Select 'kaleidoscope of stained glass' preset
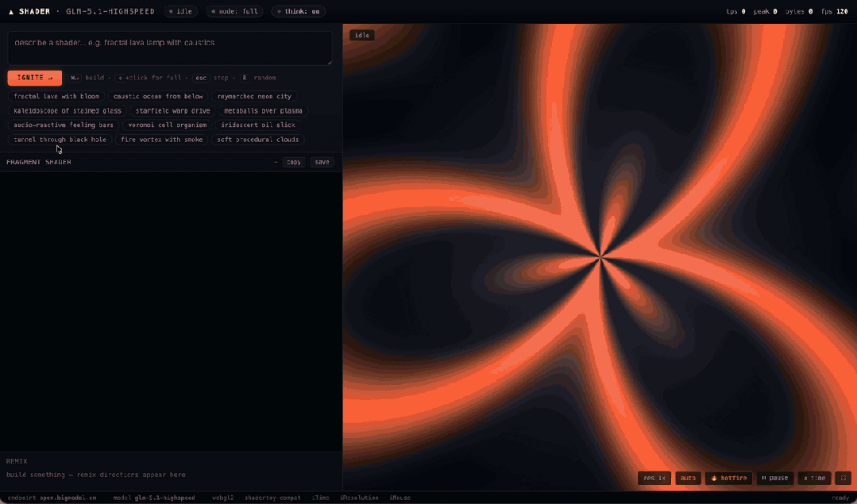 68,111
